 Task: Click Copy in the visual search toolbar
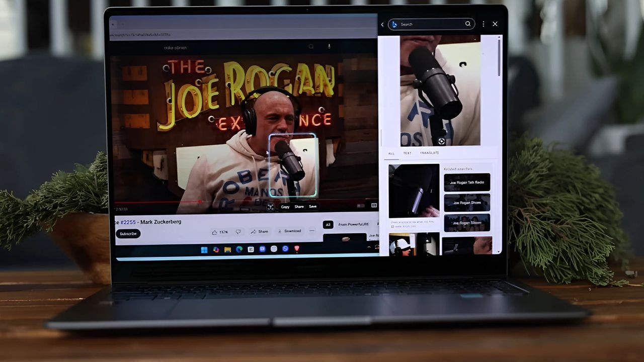click(285, 207)
